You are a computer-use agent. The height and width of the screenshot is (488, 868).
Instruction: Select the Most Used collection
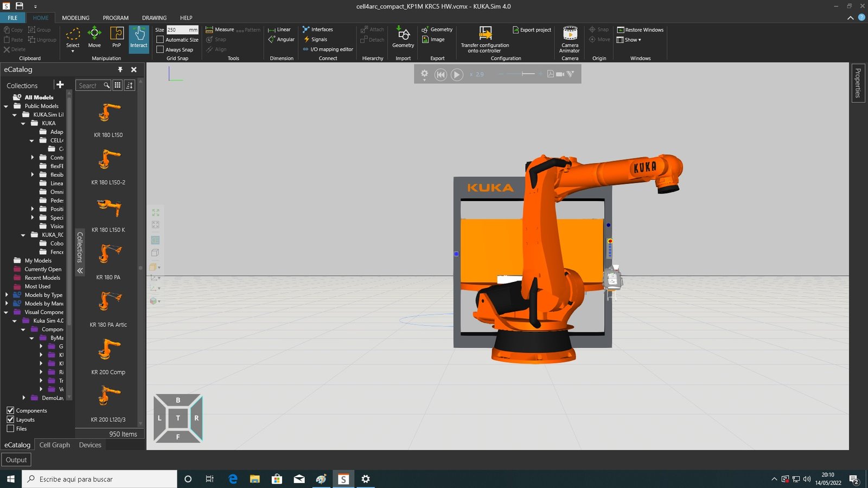pyautogui.click(x=37, y=286)
